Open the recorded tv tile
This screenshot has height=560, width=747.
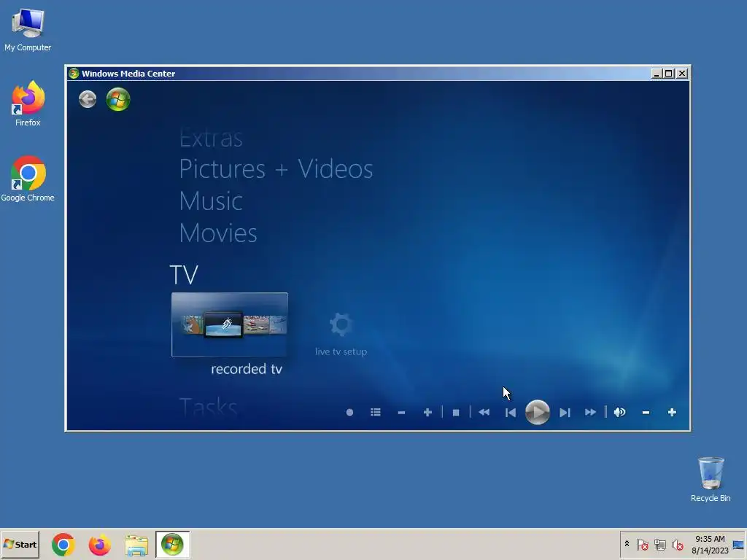[230, 324]
